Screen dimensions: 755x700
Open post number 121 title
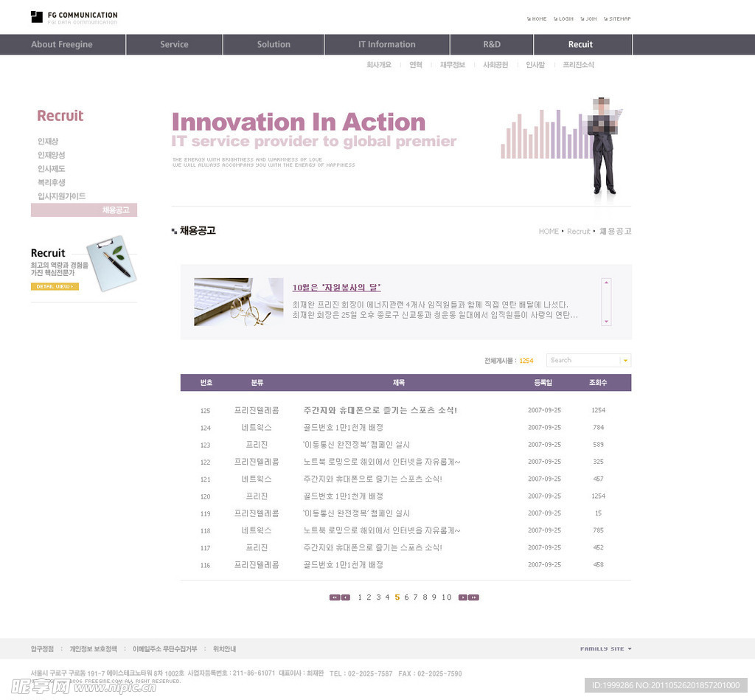[x=372, y=479]
